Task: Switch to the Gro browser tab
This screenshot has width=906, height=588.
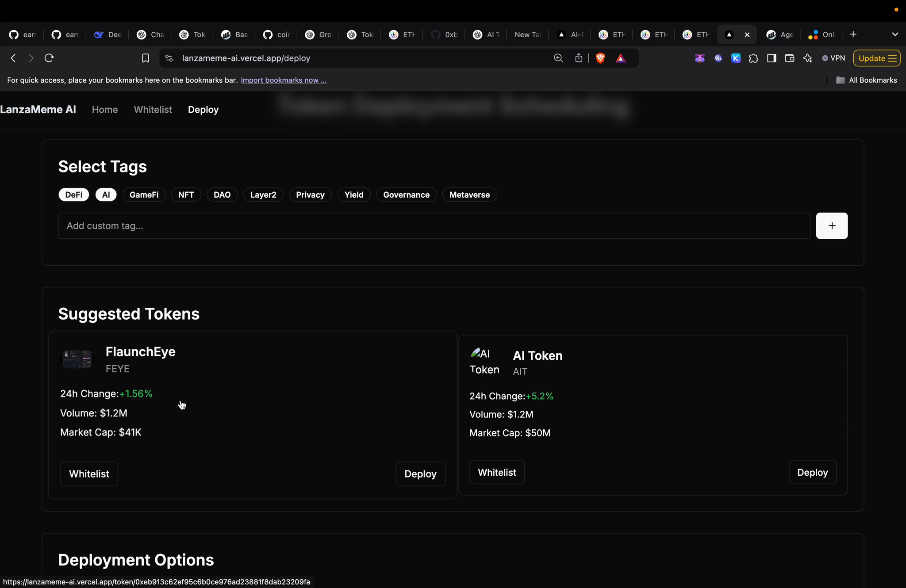Action: pos(319,34)
